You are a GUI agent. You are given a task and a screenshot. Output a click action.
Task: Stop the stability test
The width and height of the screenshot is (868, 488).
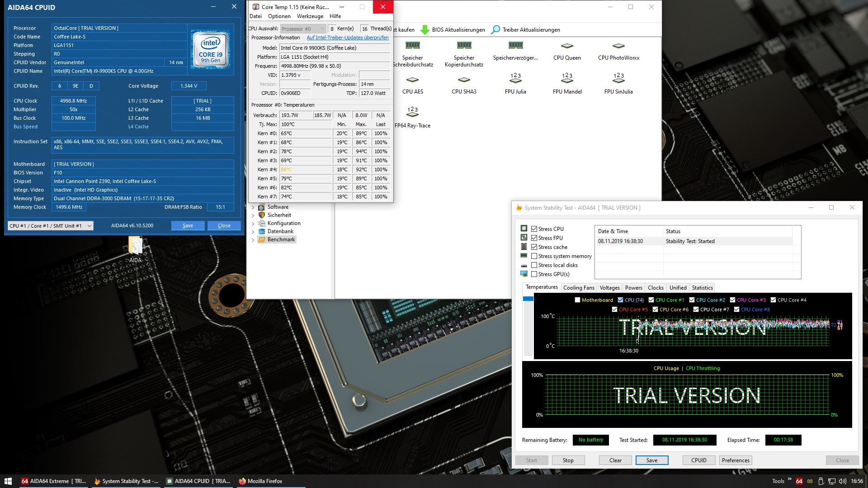coord(568,460)
